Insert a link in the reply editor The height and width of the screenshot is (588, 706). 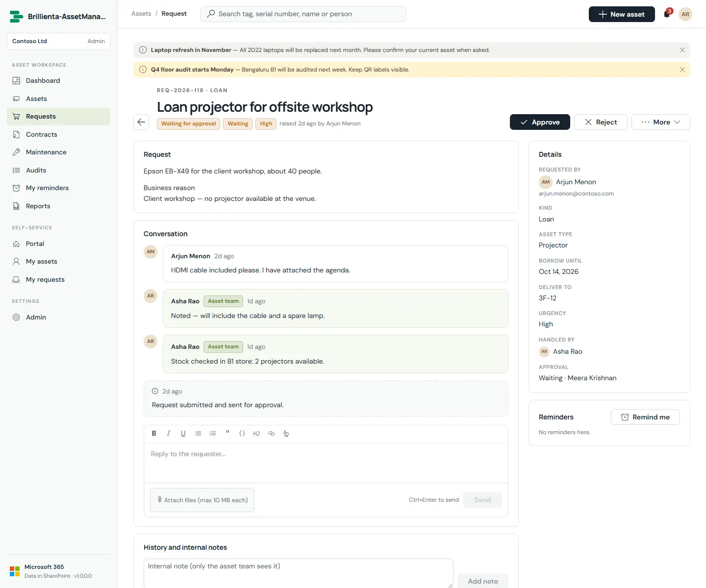pyautogui.click(x=272, y=434)
